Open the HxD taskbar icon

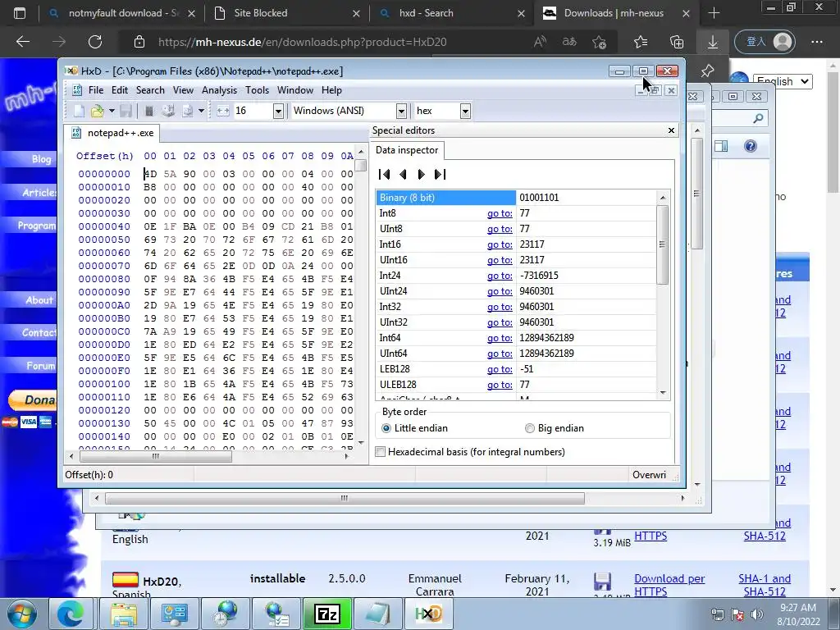[428, 614]
